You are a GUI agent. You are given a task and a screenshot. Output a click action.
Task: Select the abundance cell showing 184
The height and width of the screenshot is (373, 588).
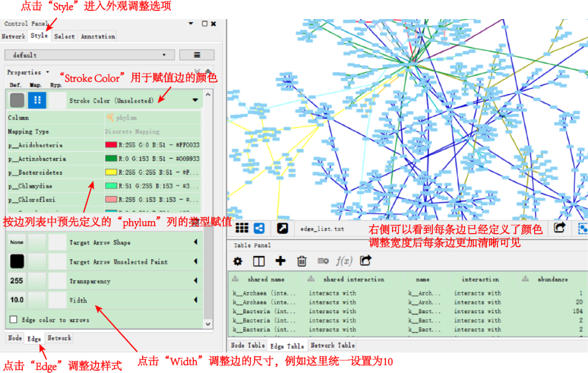(x=578, y=311)
